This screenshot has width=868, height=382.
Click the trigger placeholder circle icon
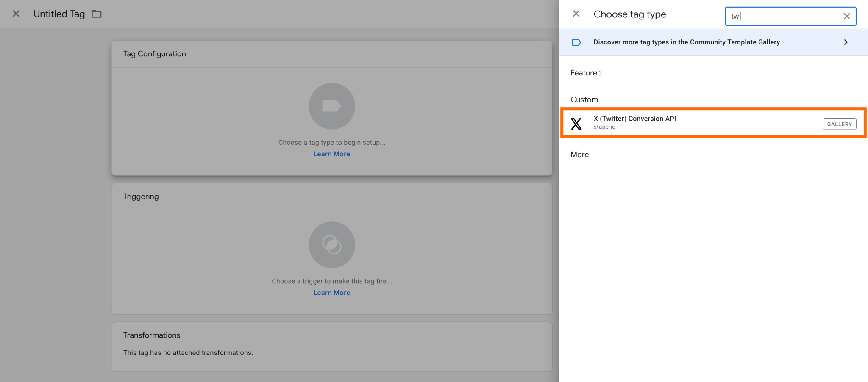[332, 245]
